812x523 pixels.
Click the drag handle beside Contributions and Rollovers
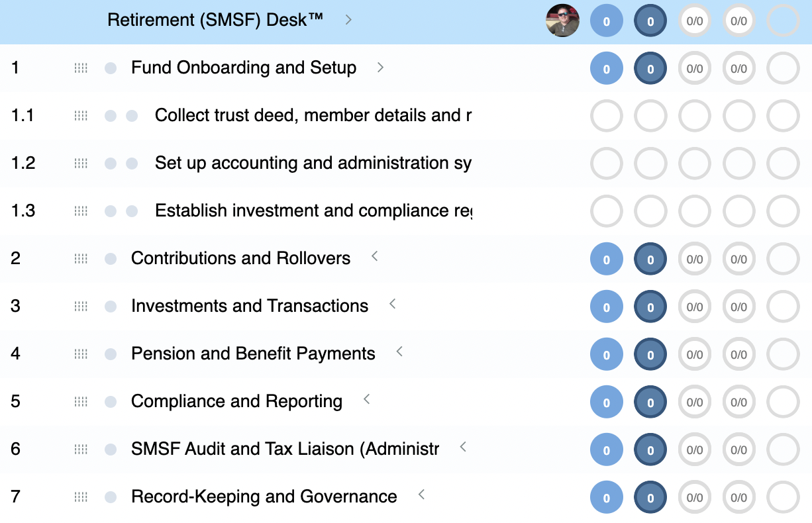coord(81,258)
